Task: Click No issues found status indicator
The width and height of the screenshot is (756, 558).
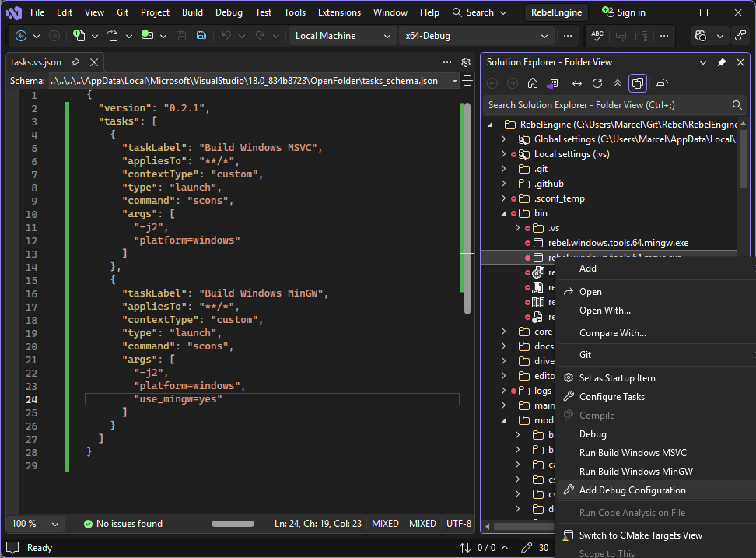Action: [x=123, y=524]
